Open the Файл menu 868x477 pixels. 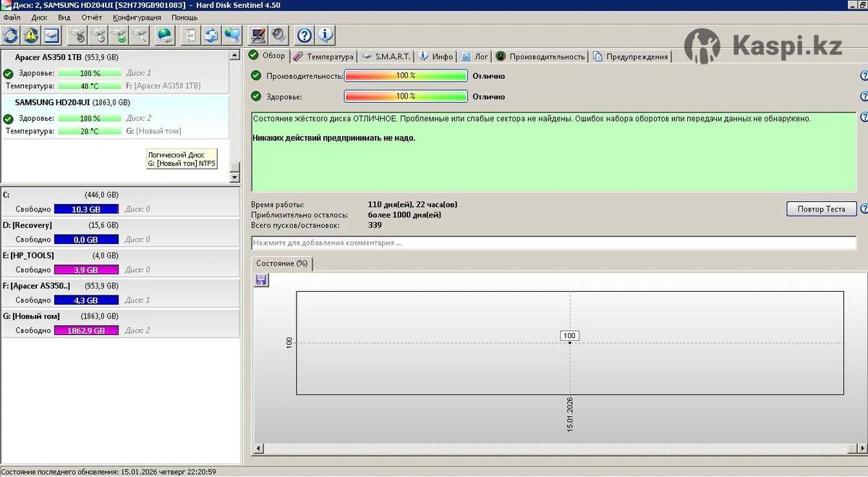[12, 17]
